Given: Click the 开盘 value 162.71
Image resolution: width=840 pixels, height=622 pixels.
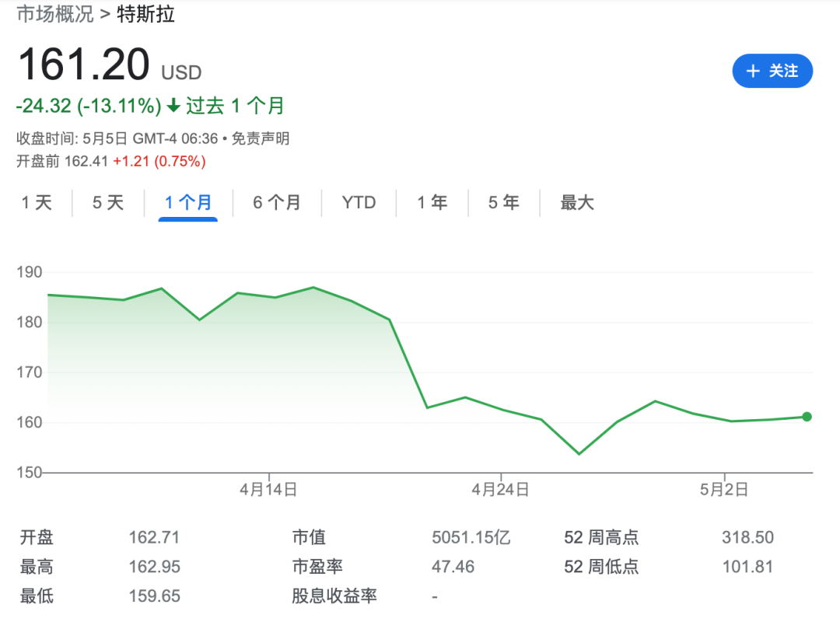Looking at the screenshot, I should tap(154, 537).
